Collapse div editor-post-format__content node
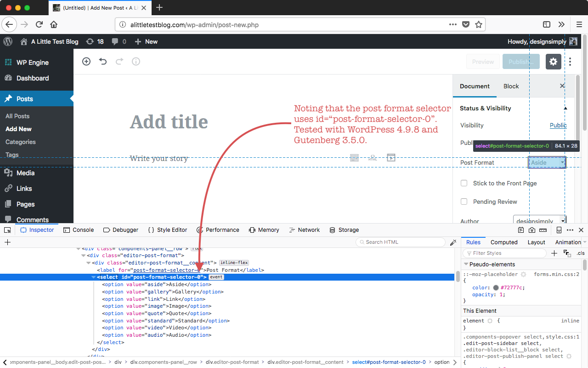This screenshot has height=368, width=588. (x=89, y=263)
